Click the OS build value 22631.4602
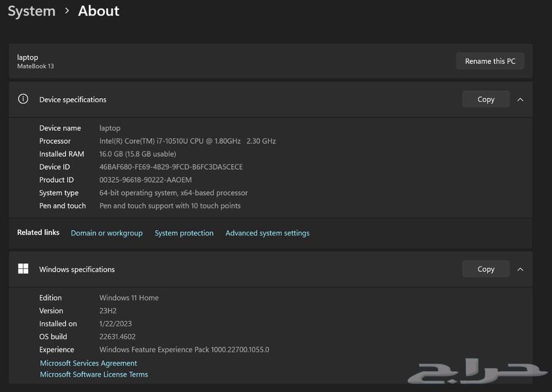 coord(117,337)
